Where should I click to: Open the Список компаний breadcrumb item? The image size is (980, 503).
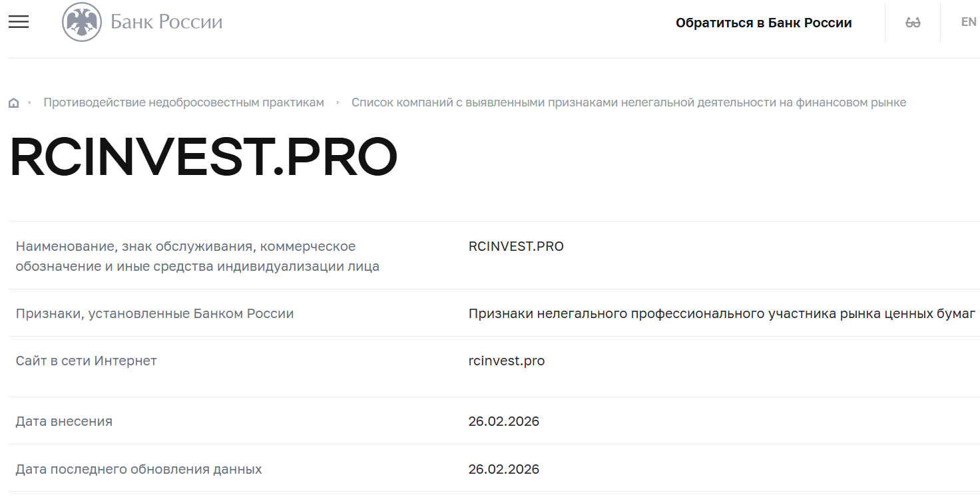click(x=628, y=102)
